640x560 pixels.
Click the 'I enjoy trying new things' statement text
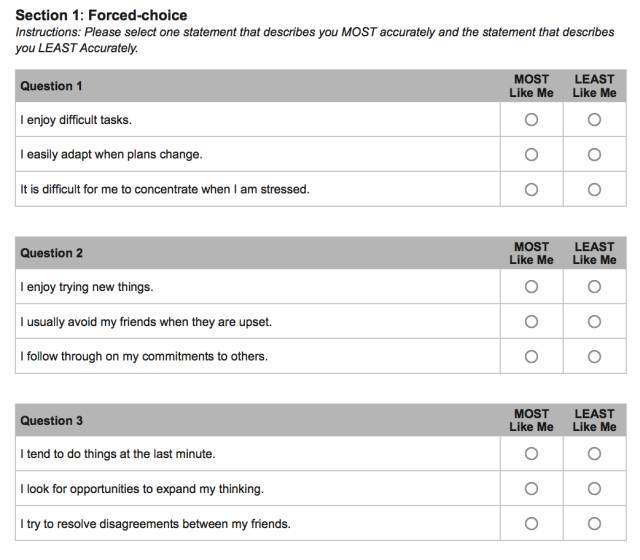(87, 287)
